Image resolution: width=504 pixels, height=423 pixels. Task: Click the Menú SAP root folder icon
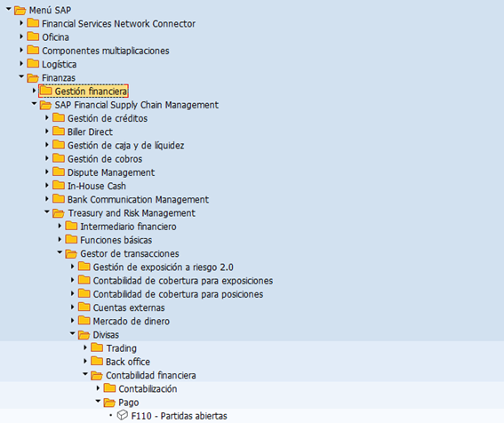20,11
